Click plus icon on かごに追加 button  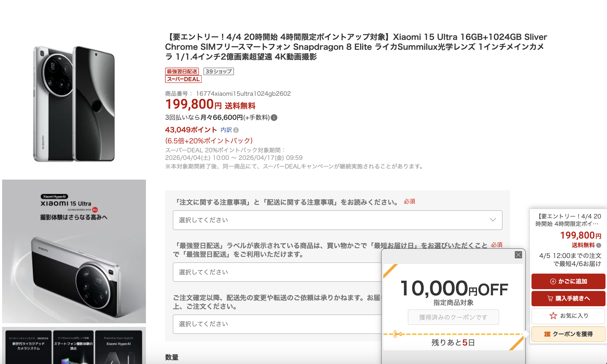pos(553,281)
